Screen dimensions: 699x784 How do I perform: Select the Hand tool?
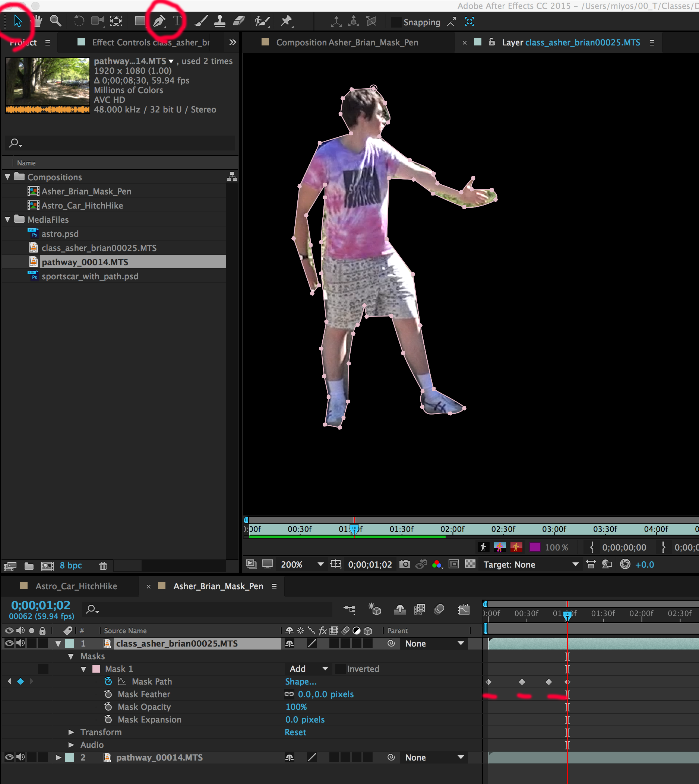(37, 21)
